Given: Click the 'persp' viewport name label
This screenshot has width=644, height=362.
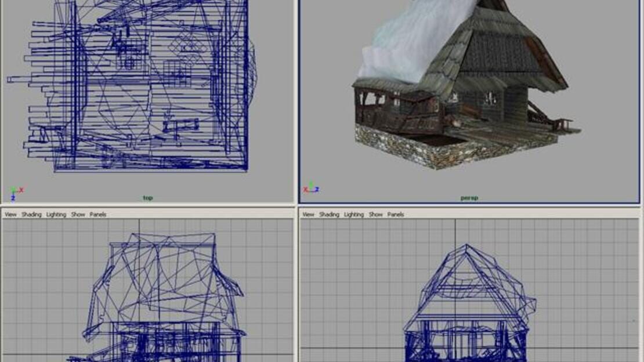Looking at the screenshot, I should pyautogui.click(x=469, y=198).
